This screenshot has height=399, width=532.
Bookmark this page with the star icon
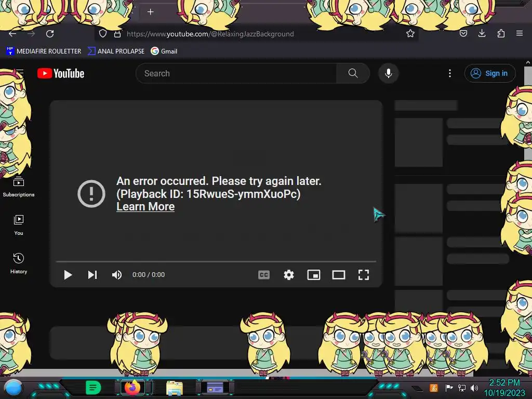[410, 33]
